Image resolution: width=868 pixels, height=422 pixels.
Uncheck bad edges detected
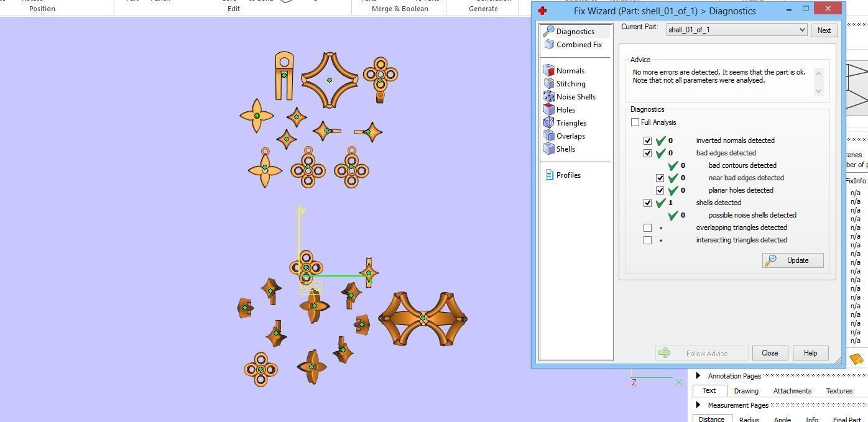point(647,153)
